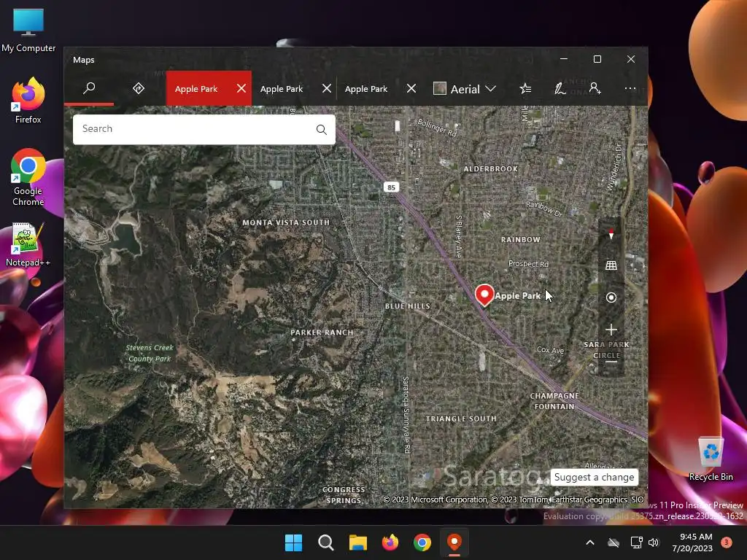Zoom out with the minus button
The image size is (747, 560).
611,362
